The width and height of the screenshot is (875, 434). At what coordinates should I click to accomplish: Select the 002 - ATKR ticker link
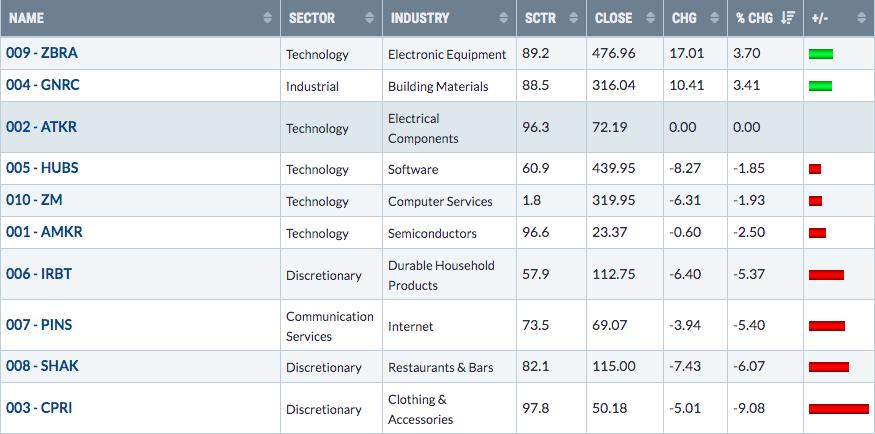pos(41,127)
